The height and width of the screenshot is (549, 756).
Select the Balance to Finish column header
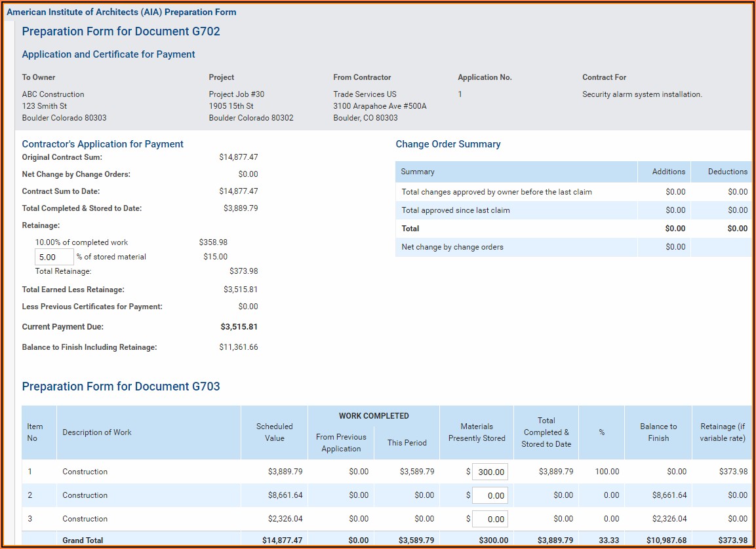[658, 432]
